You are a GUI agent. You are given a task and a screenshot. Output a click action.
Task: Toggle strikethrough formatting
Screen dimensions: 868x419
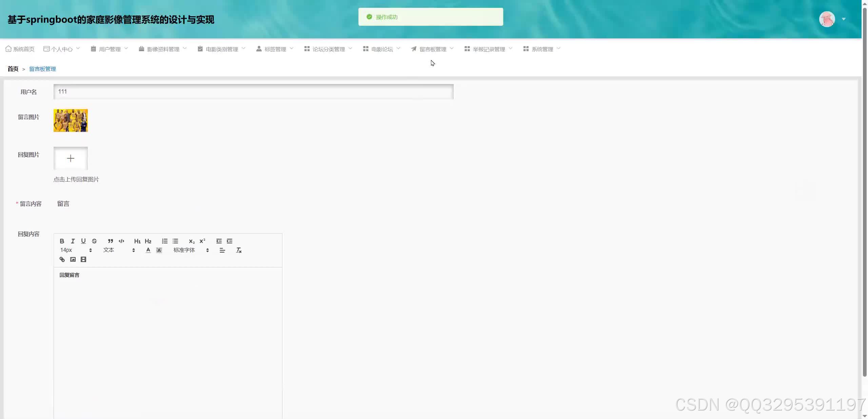coord(94,241)
